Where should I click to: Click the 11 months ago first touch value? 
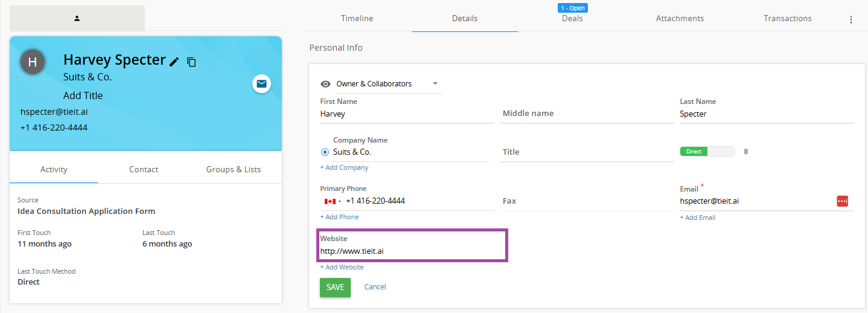pyautogui.click(x=45, y=244)
